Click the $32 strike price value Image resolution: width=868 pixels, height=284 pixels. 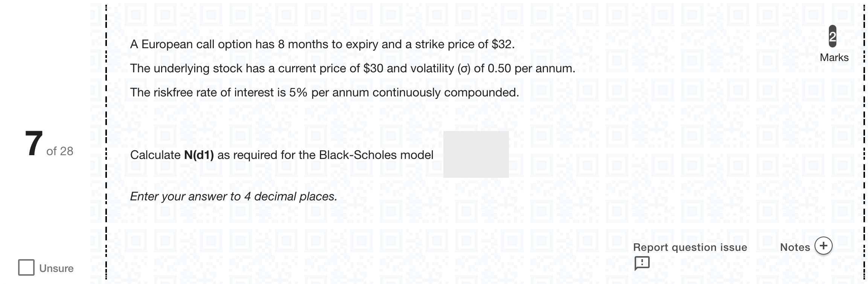[501, 44]
